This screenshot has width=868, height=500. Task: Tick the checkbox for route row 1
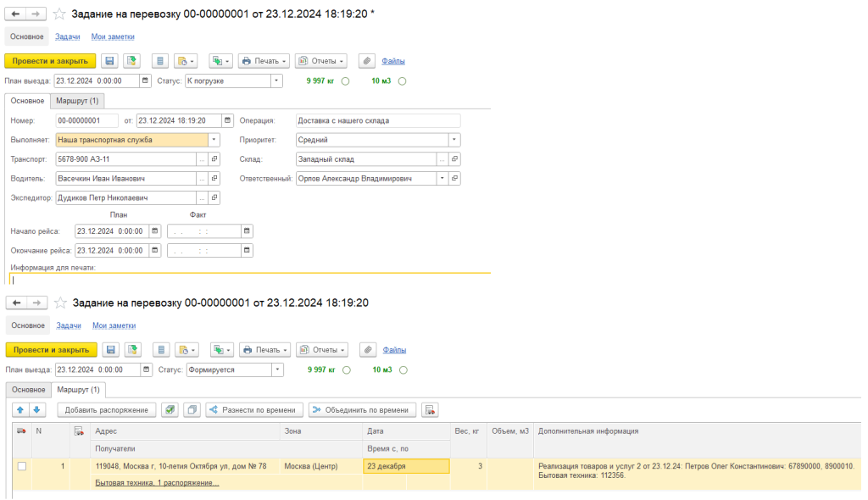pos(21,466)
